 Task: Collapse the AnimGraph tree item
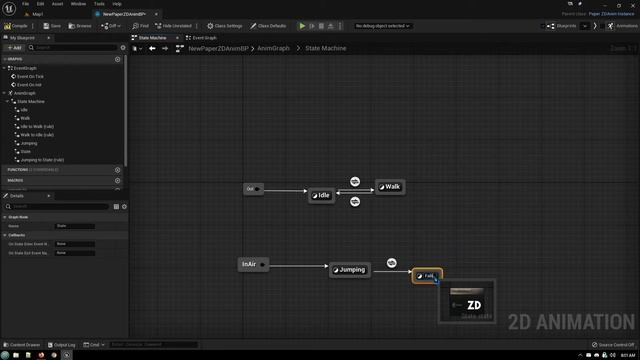click(x=4, y=93)
